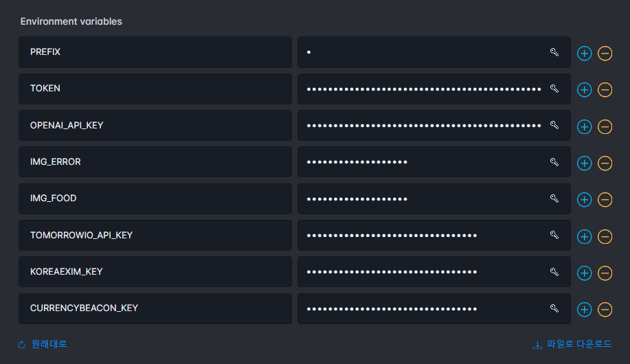
Task: Add a variable after PREFIX row
Action: pyautogui.click(x=584, y=54)
